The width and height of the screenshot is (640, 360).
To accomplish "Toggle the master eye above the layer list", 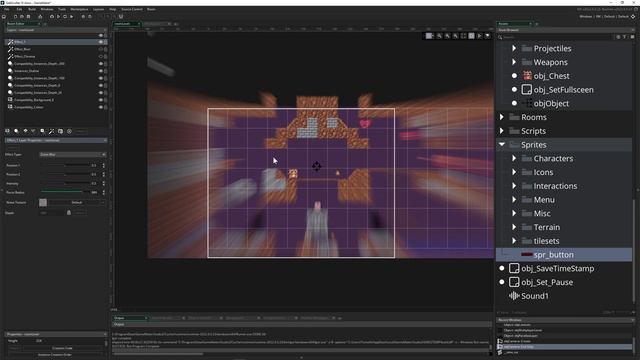I will tap(100, 36).
